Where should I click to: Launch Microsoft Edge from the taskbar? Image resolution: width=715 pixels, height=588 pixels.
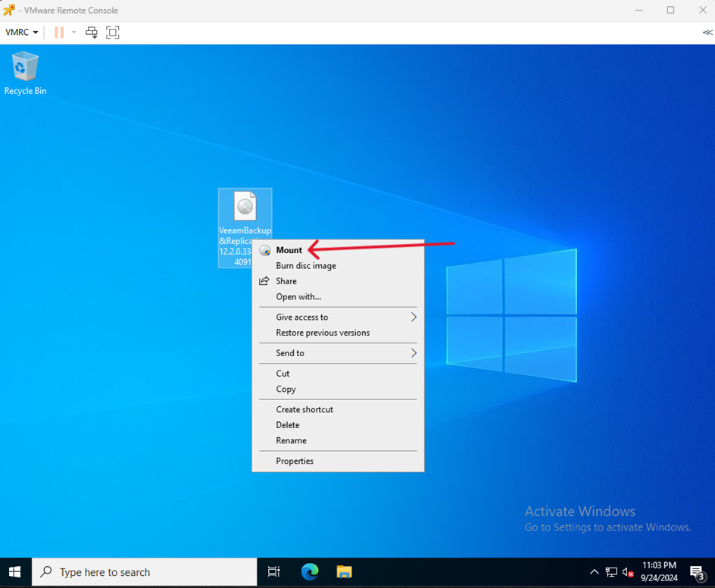click(x=310, y=572)
